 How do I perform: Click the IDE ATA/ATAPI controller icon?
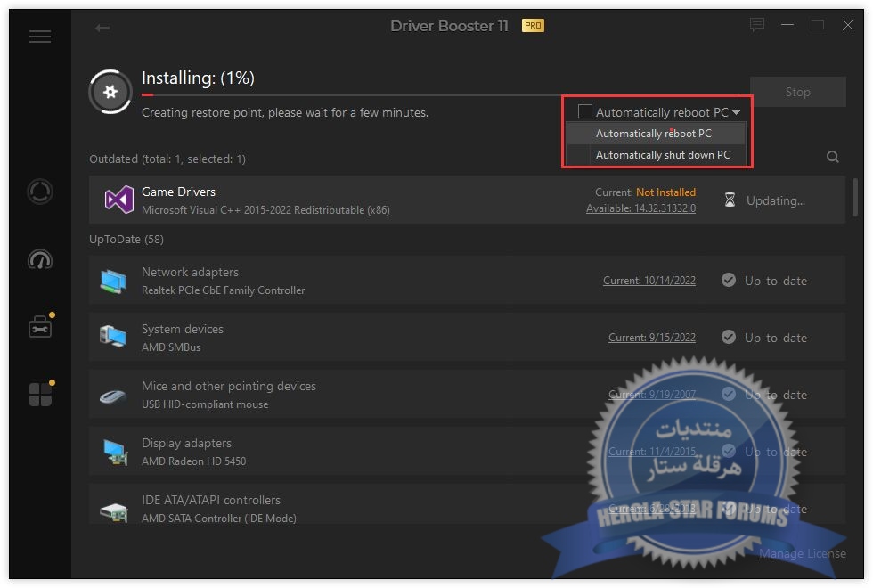114,511
